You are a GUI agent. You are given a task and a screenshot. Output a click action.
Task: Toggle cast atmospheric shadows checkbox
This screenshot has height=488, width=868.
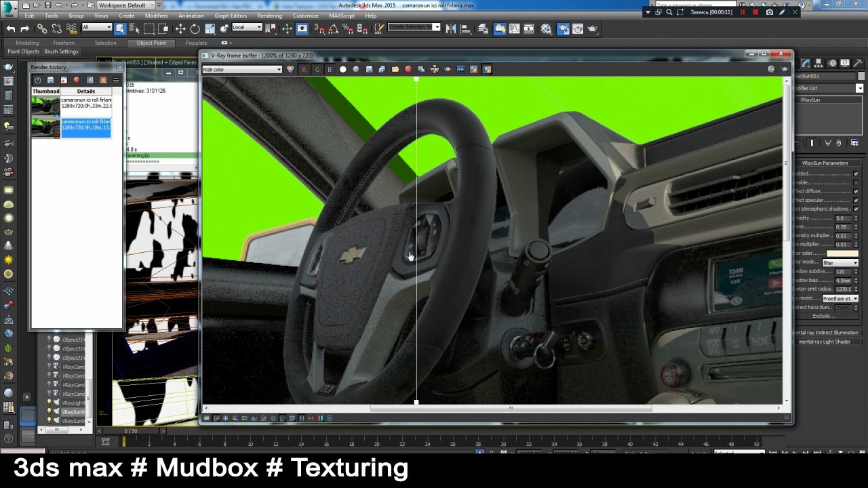point(856,209)
